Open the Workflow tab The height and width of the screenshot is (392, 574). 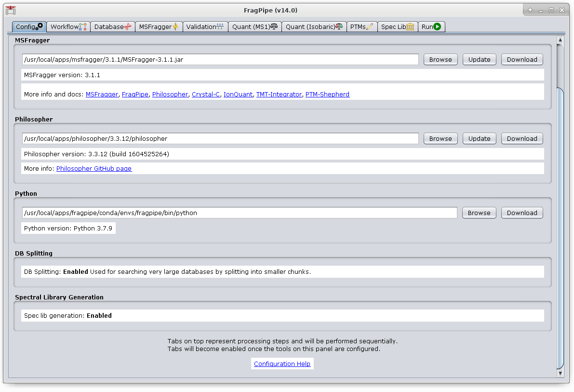pos(68,27)
